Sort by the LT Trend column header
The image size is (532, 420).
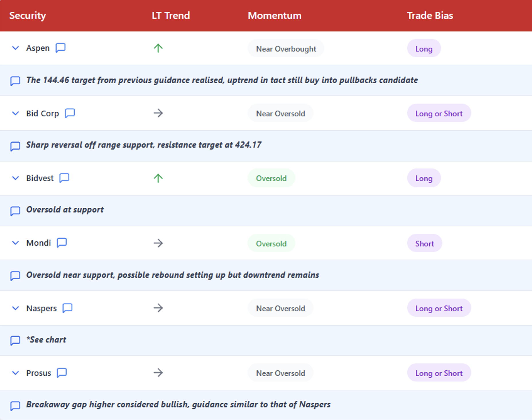click(x=171, y=15)
